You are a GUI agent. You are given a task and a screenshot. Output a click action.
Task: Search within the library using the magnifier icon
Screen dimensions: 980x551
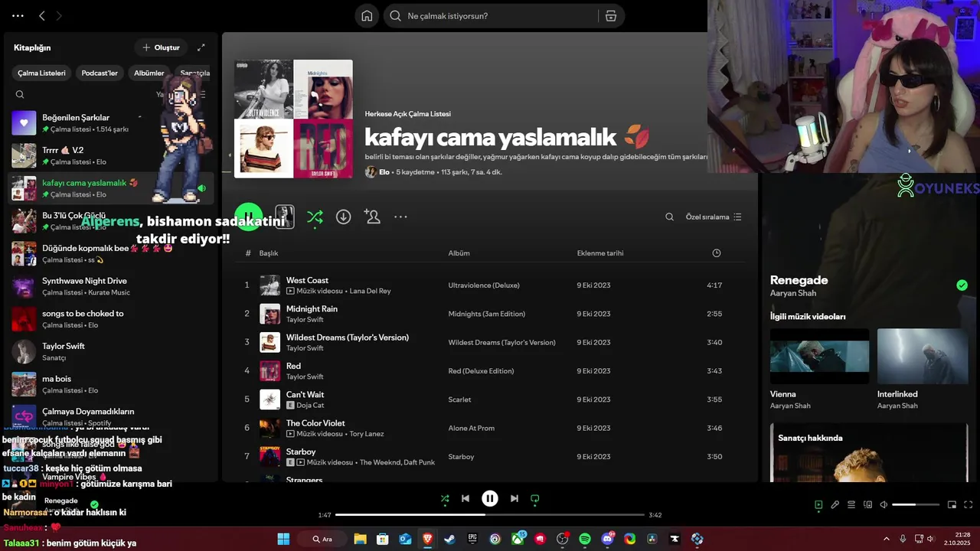click(20, 95)
